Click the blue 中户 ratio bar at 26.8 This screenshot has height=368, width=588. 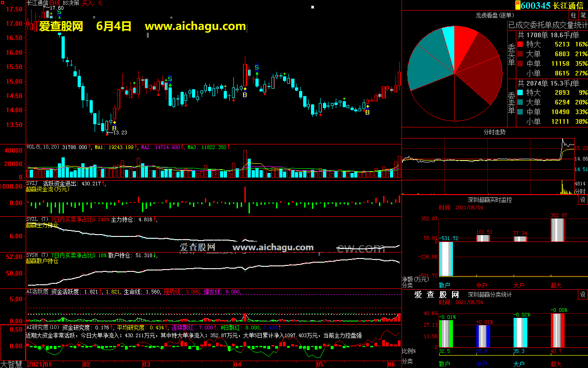pyautogui.click(x=483, y=336)
